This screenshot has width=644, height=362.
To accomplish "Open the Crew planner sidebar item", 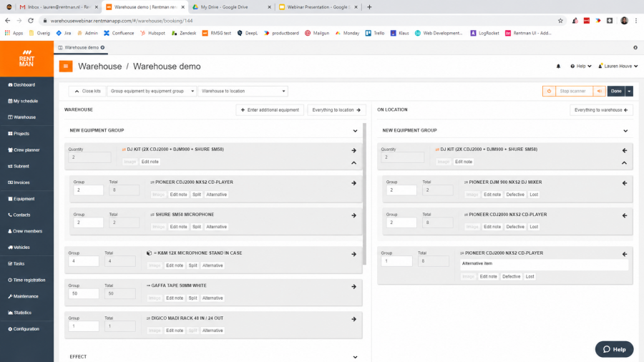I will tap(26, 150).
